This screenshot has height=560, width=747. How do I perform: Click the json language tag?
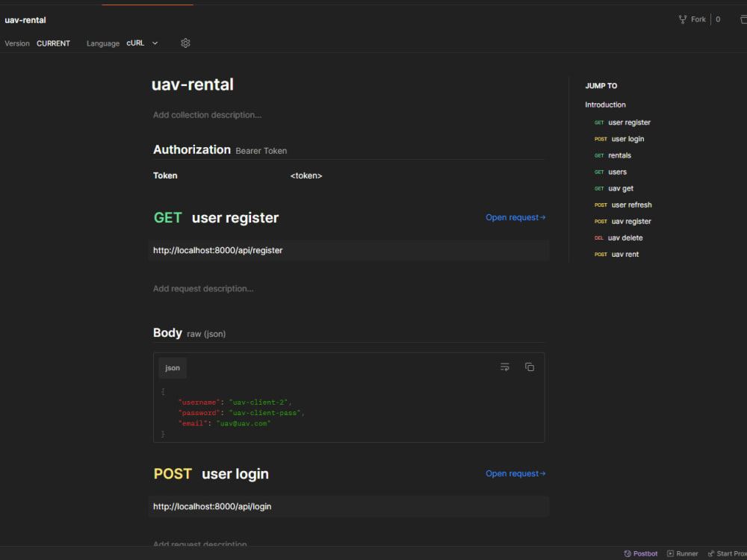pos(173,367)
